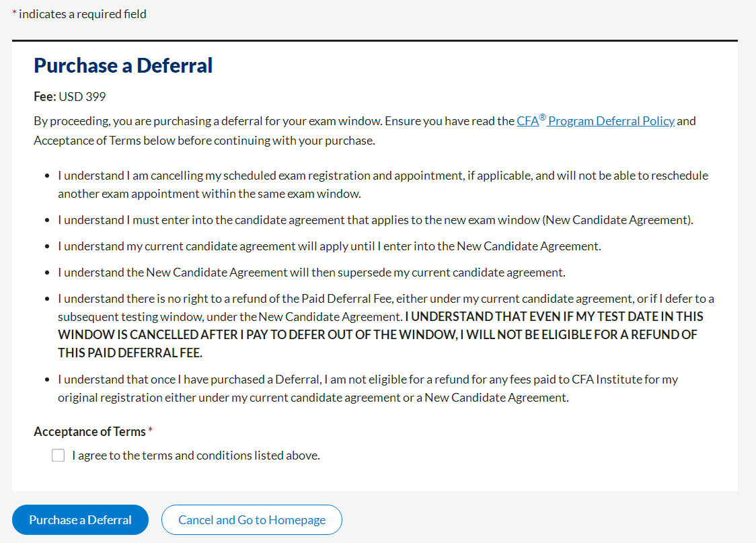Viewport: 756px width, 543px height.
Task: Select the bullet about entering the New Candidate Agreement
Action: point(375,220)
